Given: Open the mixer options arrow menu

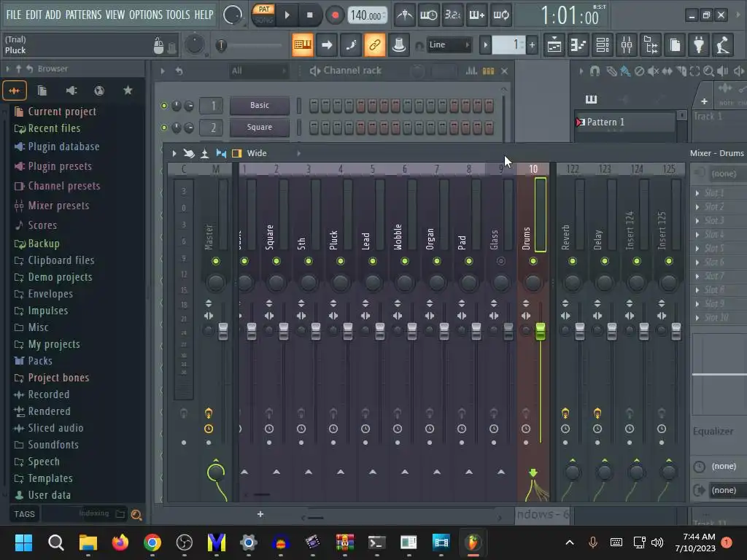Looking at the screenshot, I should pyautogui.click(x=174, y=153).
